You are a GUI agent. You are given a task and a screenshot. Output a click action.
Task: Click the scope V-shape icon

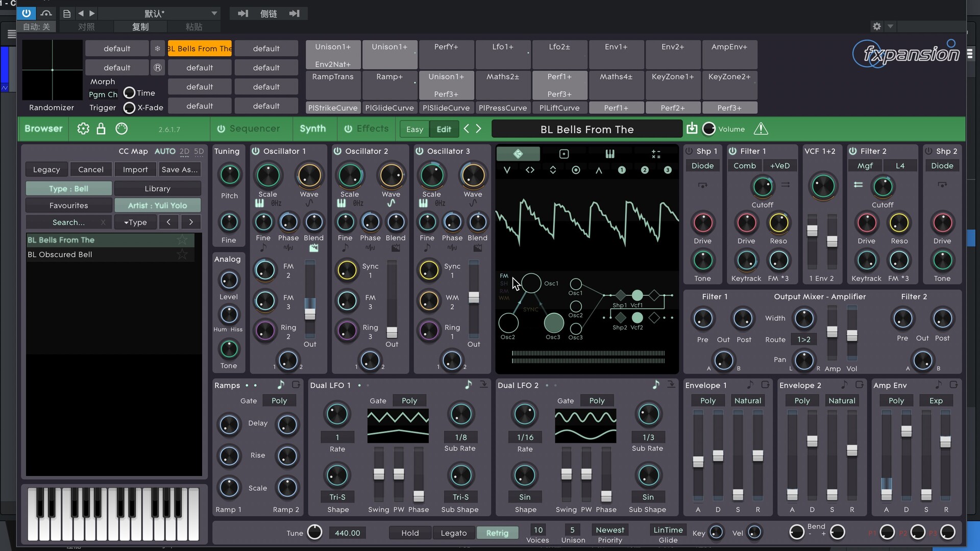tap(507, 170)
